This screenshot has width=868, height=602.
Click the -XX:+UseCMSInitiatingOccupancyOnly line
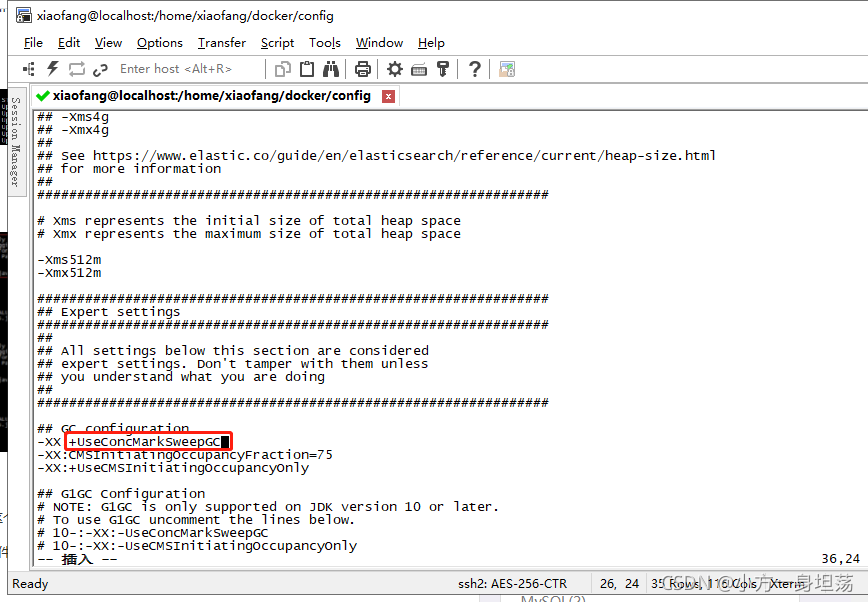[173, 468]
